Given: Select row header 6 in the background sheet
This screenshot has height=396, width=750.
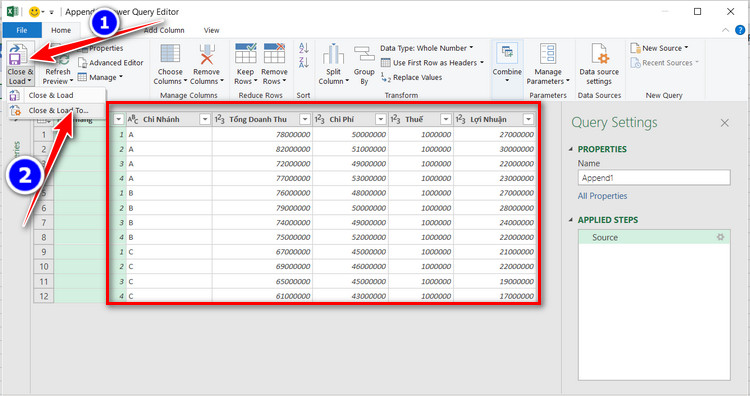Looking at the screenshot, I should tap(44, 208).
